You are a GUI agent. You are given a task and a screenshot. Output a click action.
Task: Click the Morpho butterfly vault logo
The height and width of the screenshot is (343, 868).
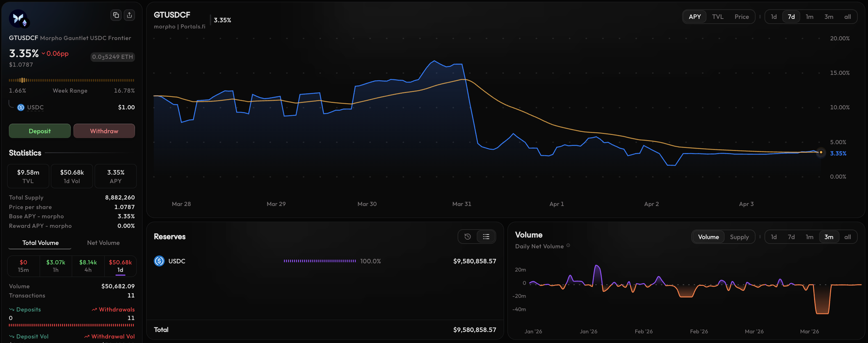pos(18,19)
